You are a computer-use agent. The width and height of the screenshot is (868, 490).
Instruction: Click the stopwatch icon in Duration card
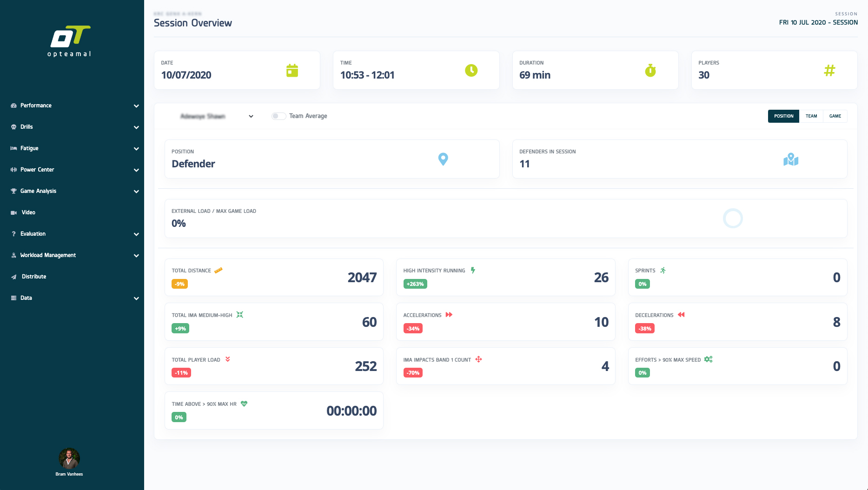pos(650,71)
